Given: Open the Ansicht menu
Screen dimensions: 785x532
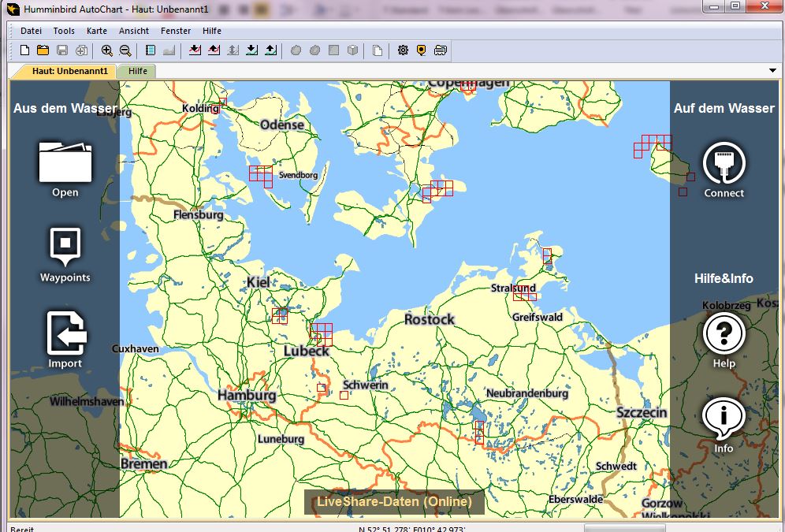Looking at the screenshot, I should pyautogui.click(x=134, y=31).
